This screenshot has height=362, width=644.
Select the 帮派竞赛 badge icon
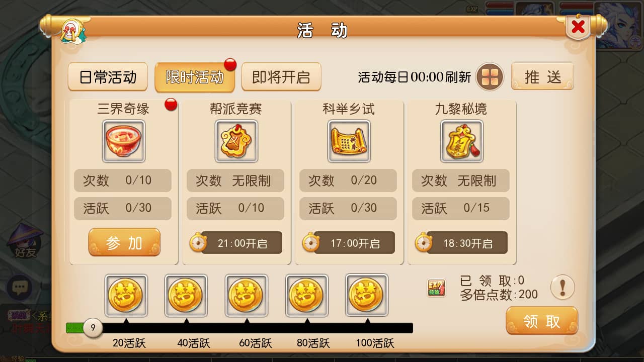tap(236, 141)
